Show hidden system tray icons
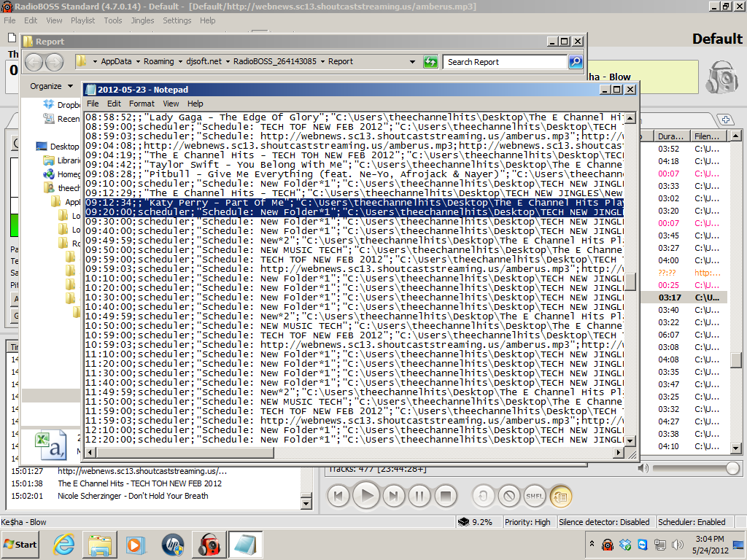 [x=592, y=543]
